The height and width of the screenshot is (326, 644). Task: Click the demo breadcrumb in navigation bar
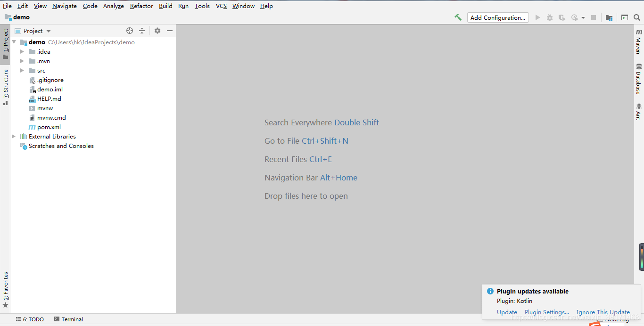(x=17, y=17)
